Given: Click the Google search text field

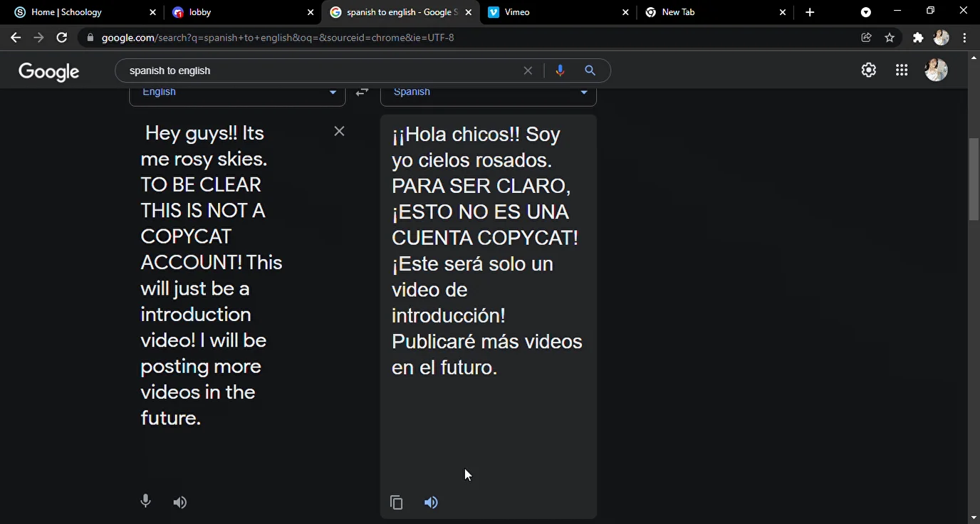Looking at the screenshot, I should coord(320,70).
